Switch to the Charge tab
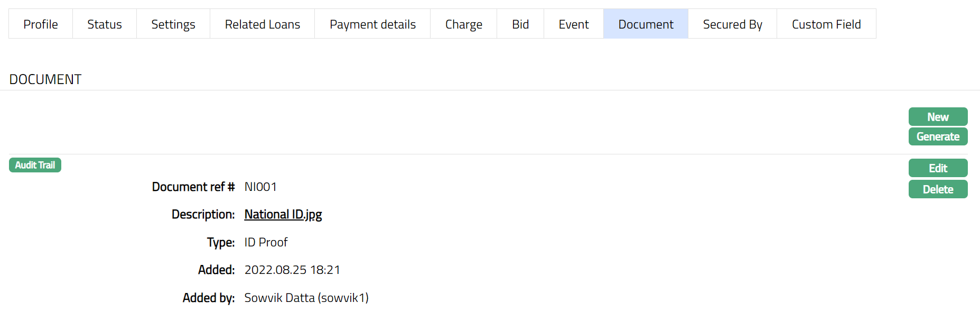 463,24
